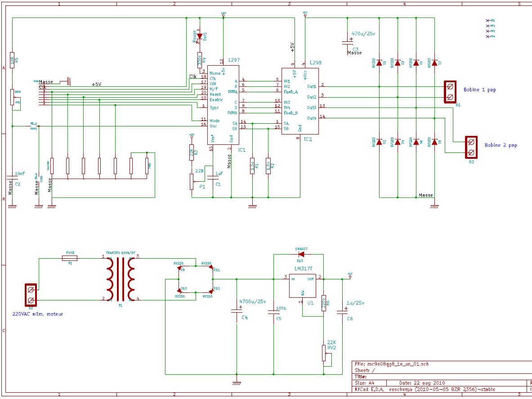Click the KiCad E.D.A. eeschema version text
This screenshot has height=399, width=532.
[425, 389]
